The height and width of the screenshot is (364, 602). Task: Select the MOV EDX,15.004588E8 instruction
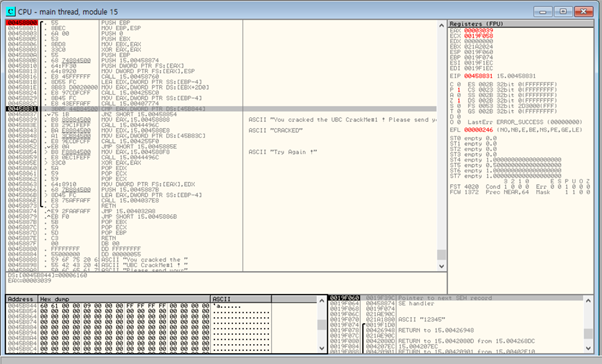(135, 131)
